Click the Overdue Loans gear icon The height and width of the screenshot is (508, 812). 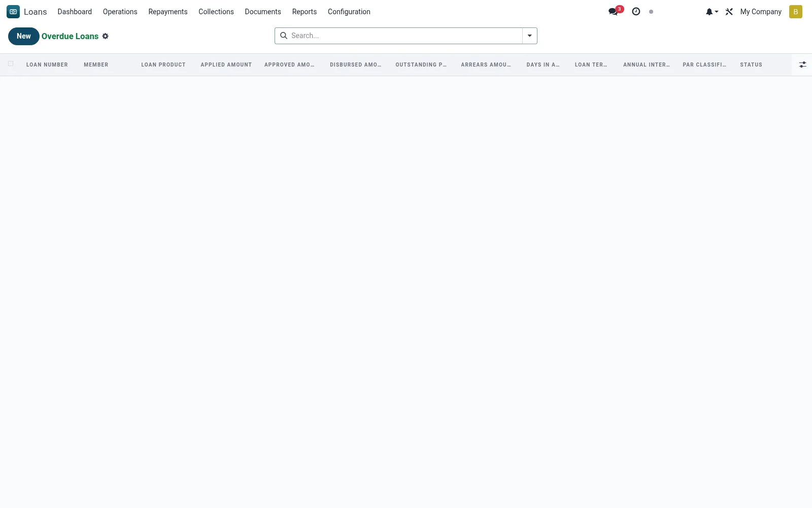(106, 36)
